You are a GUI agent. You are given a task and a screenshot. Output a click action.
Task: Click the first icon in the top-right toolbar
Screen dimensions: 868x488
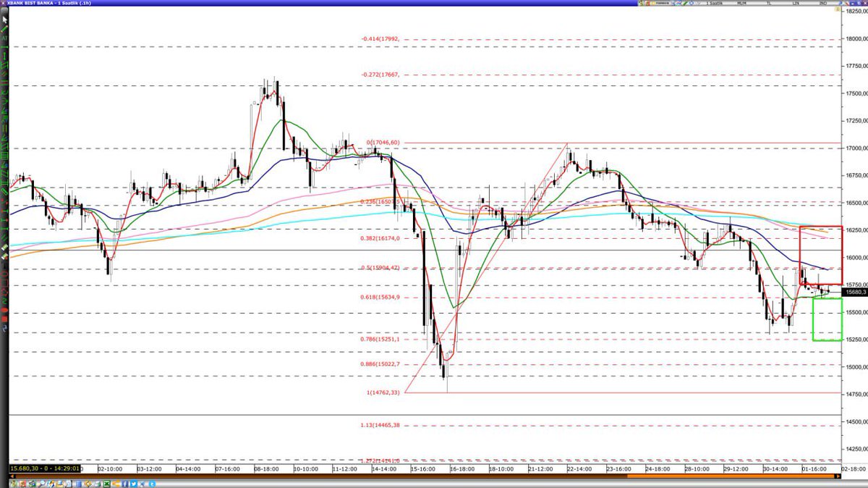tap(640, 4)
